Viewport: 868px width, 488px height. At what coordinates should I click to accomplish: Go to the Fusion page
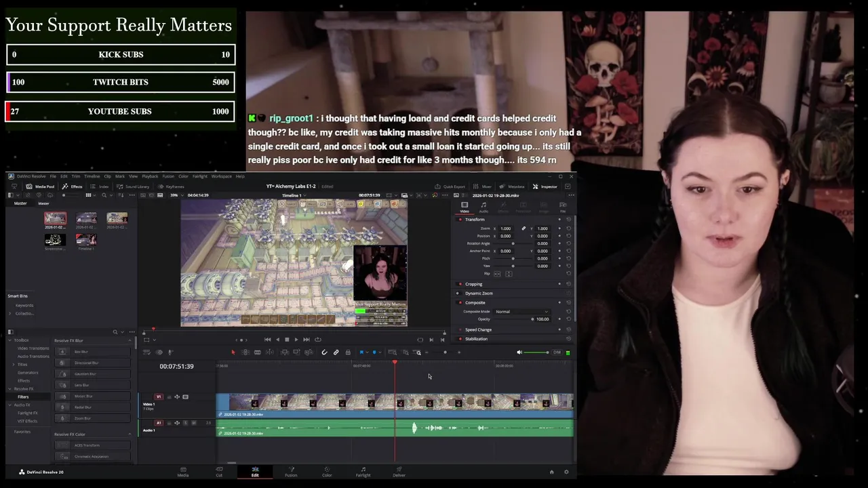point(291,471)
